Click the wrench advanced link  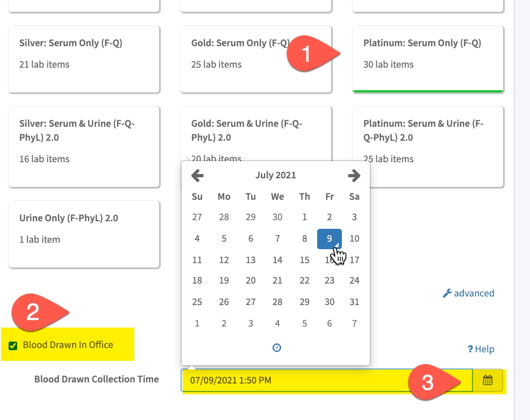tap(469, 293)
